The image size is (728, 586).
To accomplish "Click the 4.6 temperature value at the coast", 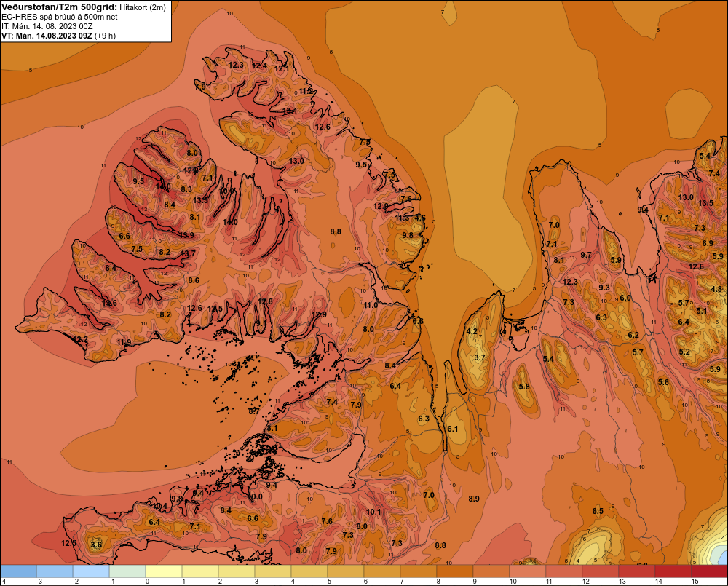I will (420, 218).
